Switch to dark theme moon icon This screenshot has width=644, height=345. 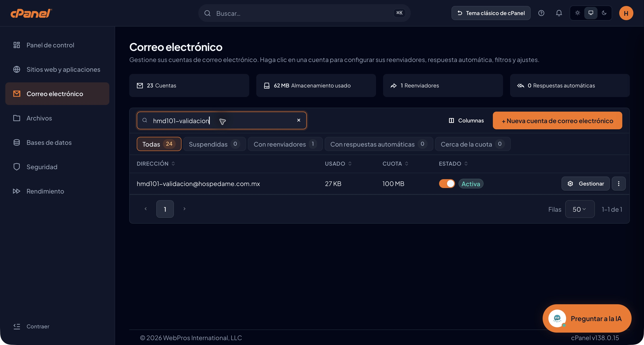[x=604, y=13]
